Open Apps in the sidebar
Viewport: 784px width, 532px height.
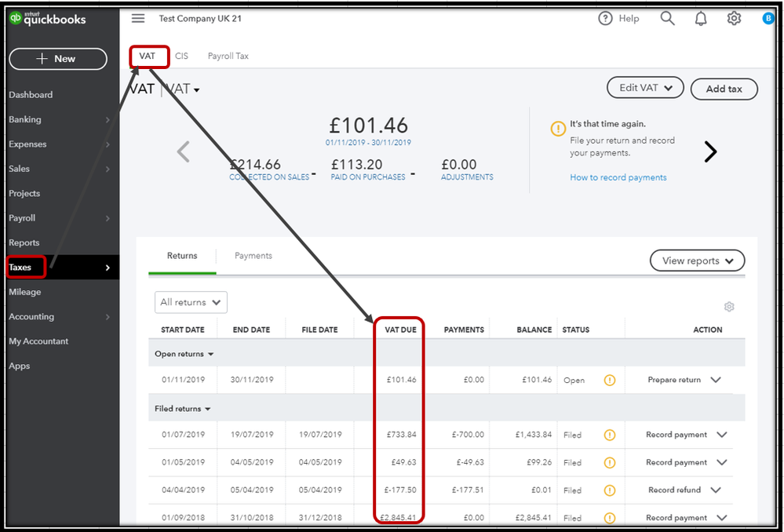[x=20, y=366]
